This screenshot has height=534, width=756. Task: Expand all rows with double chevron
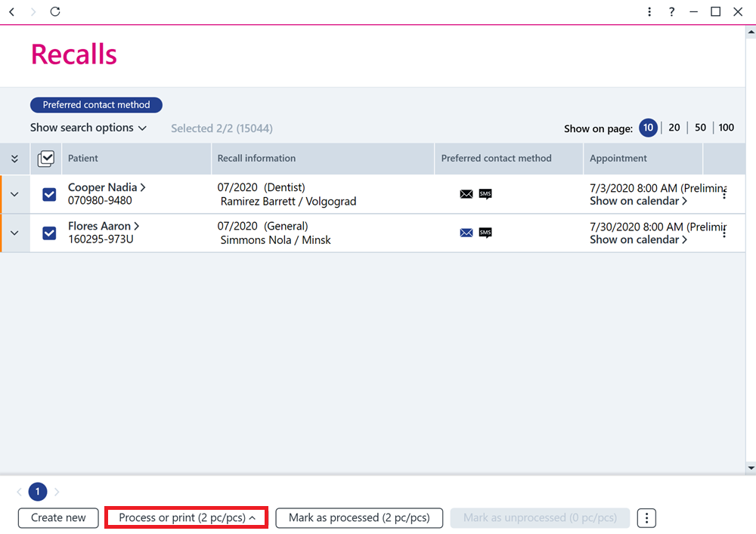[x=14, y=159]
